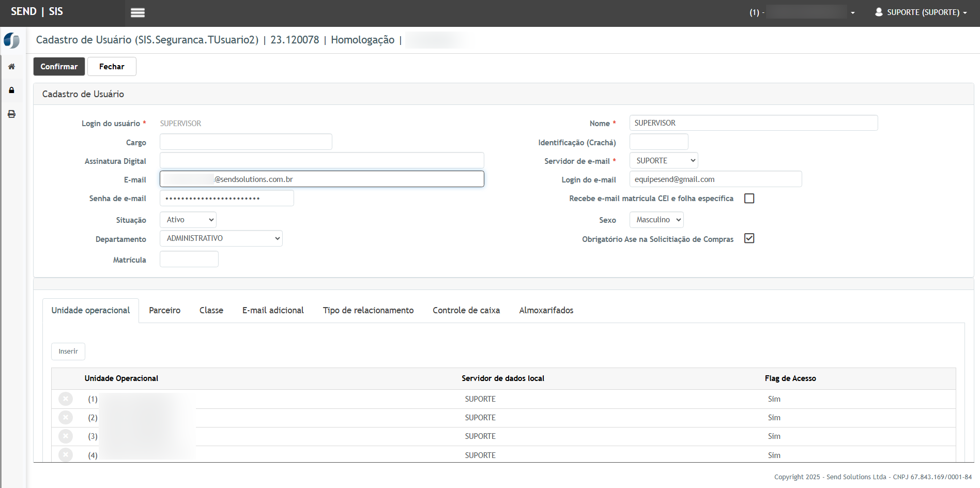The width and height of the screenshot is (980, 488).
Task: Open the Sexo dropdown
Action: (656, 220)
